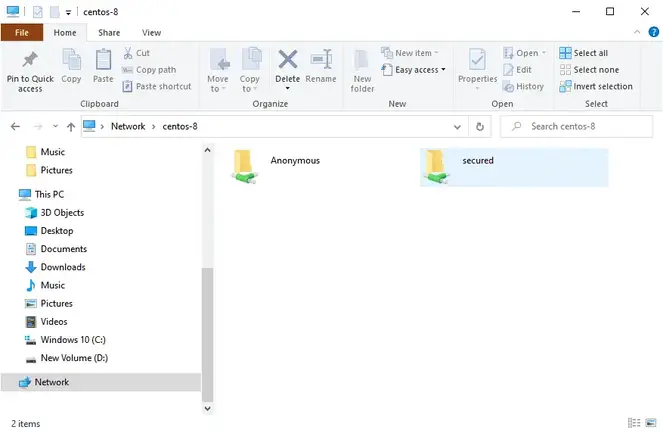
Task: Click the Properties checkmark icon
Action: [477, 60]
